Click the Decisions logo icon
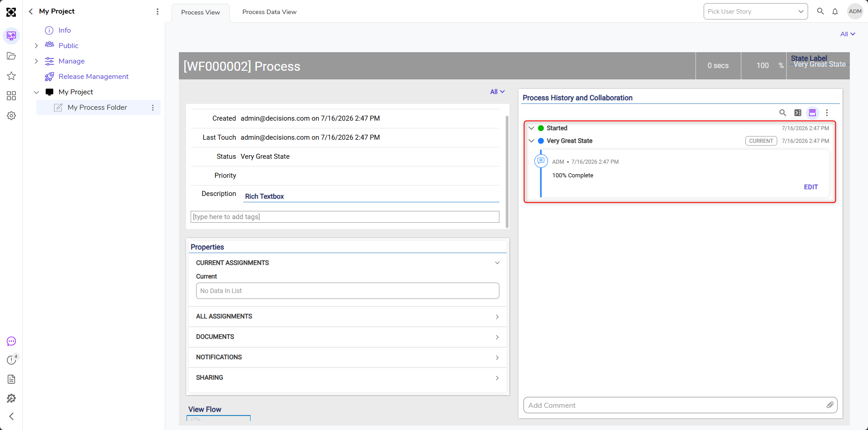The width and height of the screenshot is (868, 430). (x=11, y=12)
